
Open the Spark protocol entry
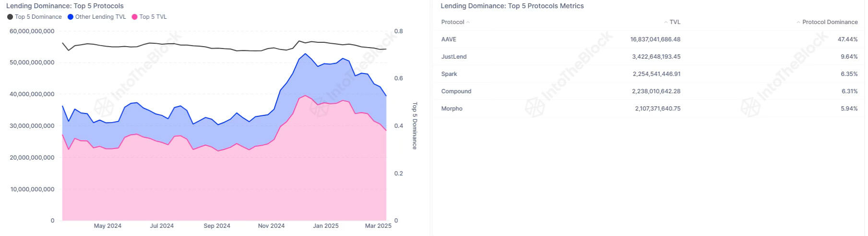click(x=449, y=74)
